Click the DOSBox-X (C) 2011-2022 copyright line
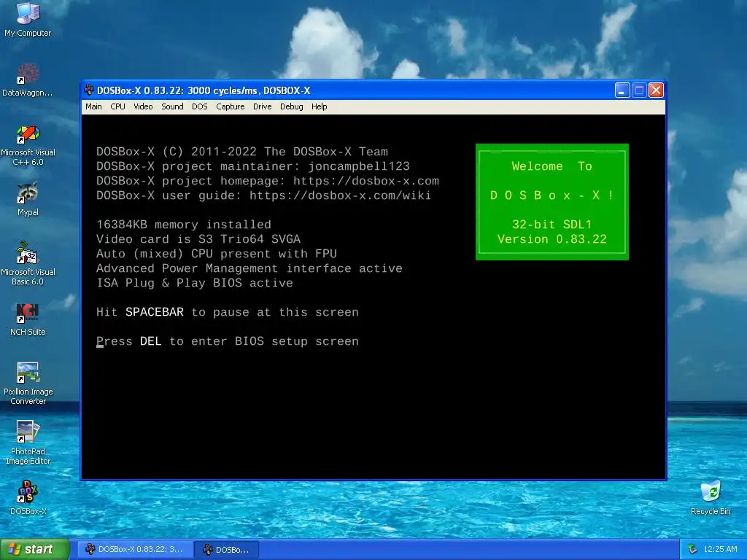The image size is (747, 560). tap(242, 152)
